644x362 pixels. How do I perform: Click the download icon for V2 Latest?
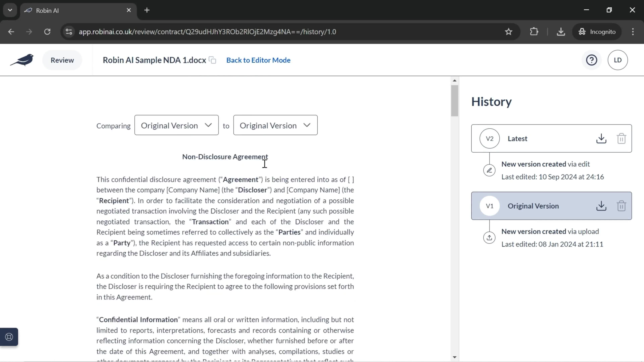coord(601,138)
